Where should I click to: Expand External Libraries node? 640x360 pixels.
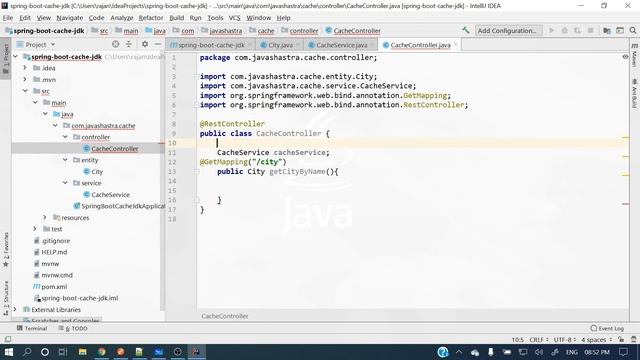click(15, 309)
